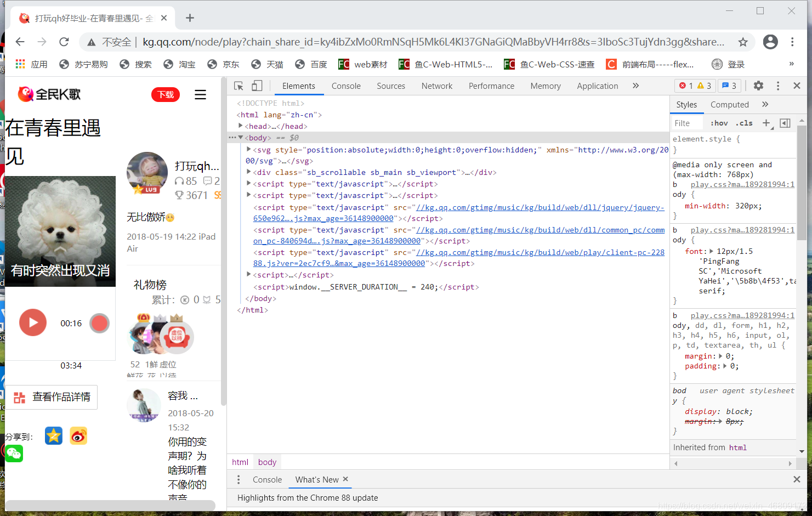
Task: Click the dog cover thumbnail
Action: point(60,231)
